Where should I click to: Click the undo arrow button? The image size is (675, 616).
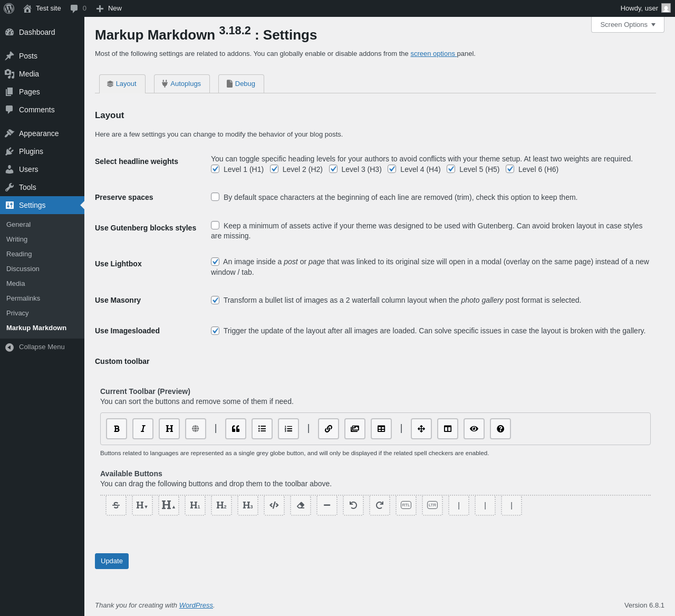coord(353,505)
